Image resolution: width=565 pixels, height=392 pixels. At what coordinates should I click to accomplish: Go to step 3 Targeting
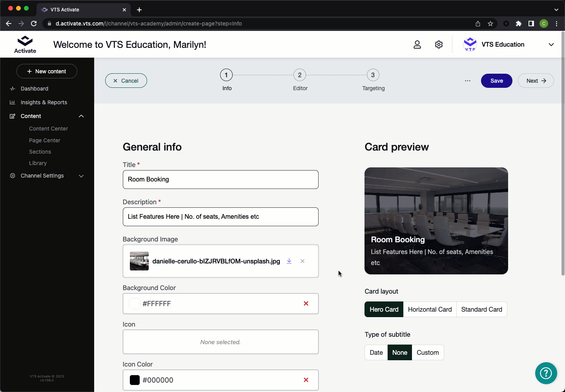click(373, 75)
